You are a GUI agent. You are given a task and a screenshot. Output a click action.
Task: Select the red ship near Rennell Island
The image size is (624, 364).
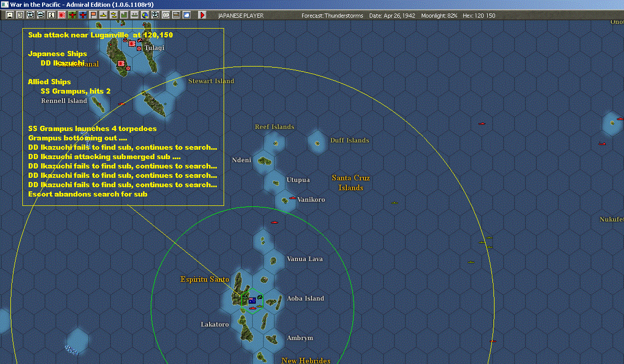[122, 104]
